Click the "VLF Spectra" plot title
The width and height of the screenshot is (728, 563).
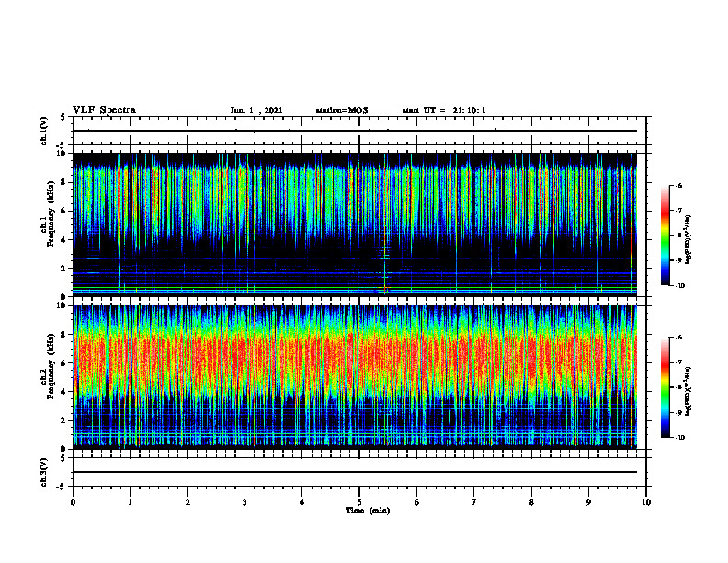point(104,110)
